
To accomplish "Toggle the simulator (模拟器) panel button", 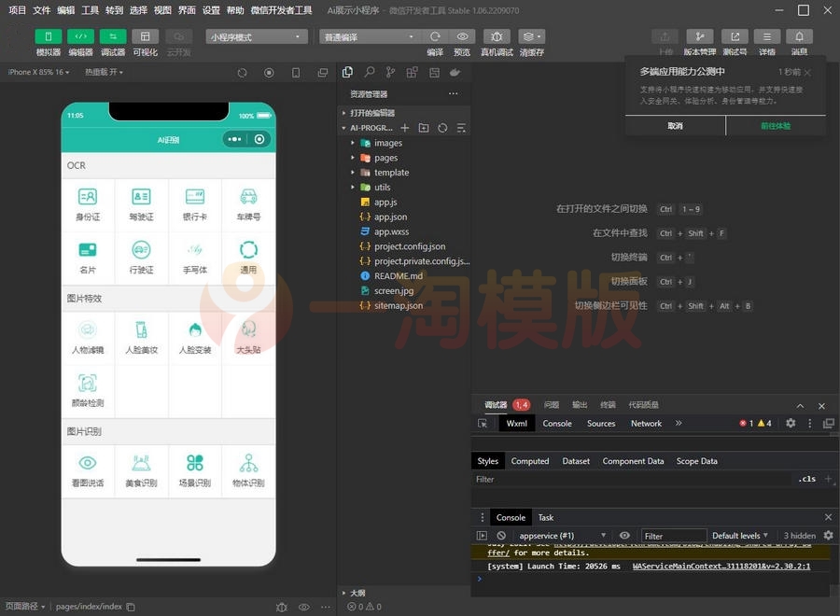I will tap(49, 36).
